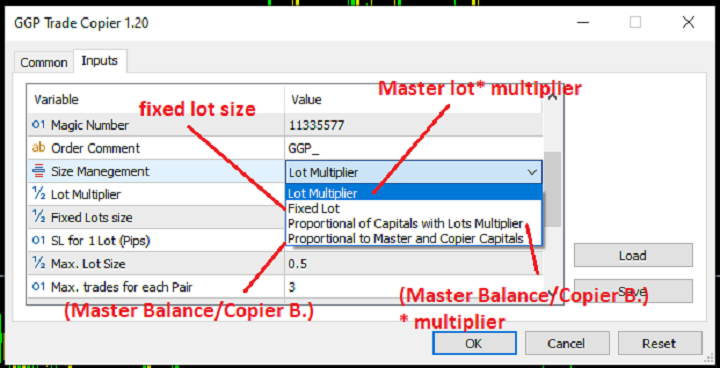Pick Proportional to Master and Copier Capitals
720x368 pixels.
pyautogui.click(x=414, y=238)
